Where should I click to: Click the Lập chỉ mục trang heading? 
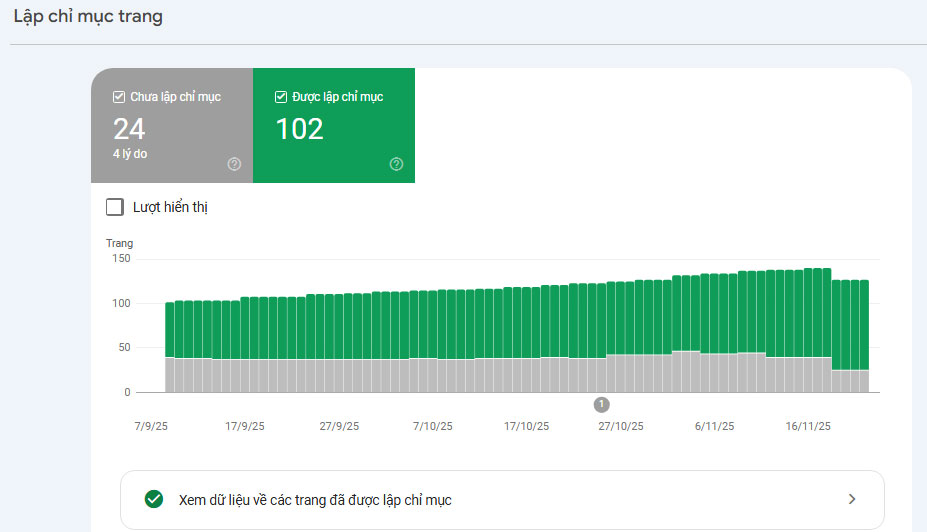(88, 17)
